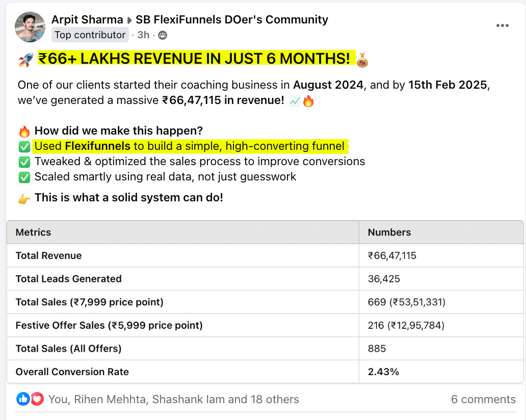Image resolution: width=526 pixels, height=420 pixels.
Task: Open Arpit Sharma's profile
Action: (87, 20)
